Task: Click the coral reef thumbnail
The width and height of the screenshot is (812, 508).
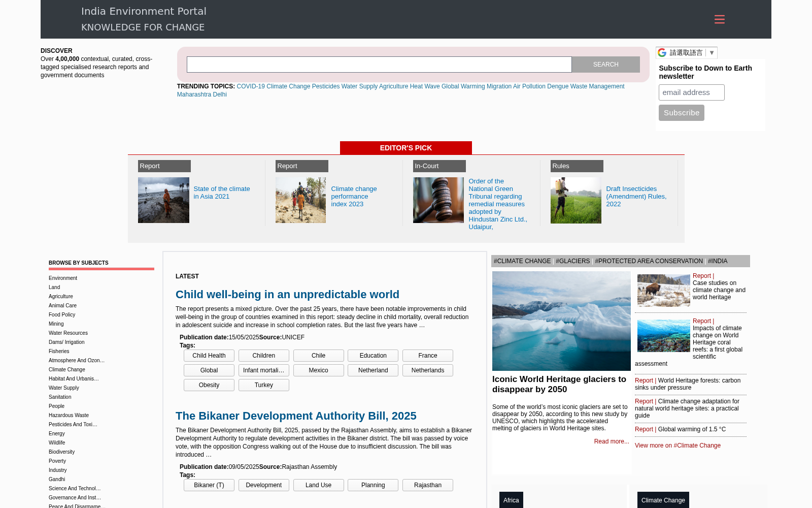Action: [x=664, y=336]
